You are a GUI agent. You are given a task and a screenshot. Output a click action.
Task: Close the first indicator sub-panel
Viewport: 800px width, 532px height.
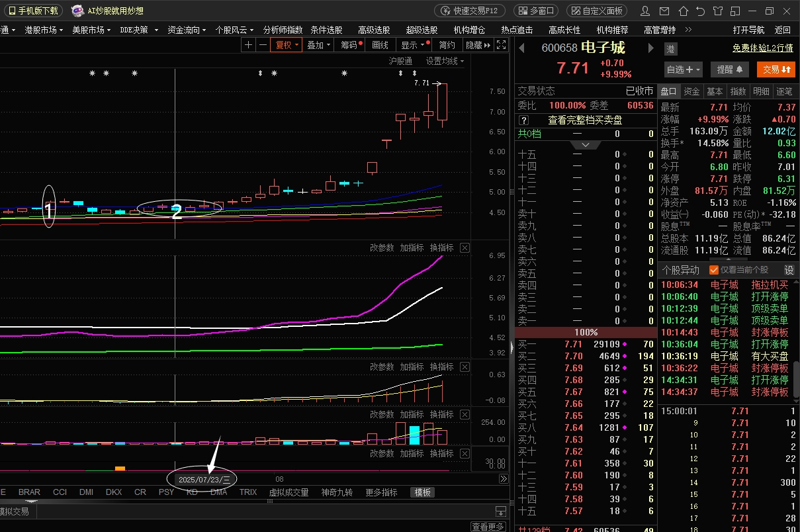pos(465,247)
